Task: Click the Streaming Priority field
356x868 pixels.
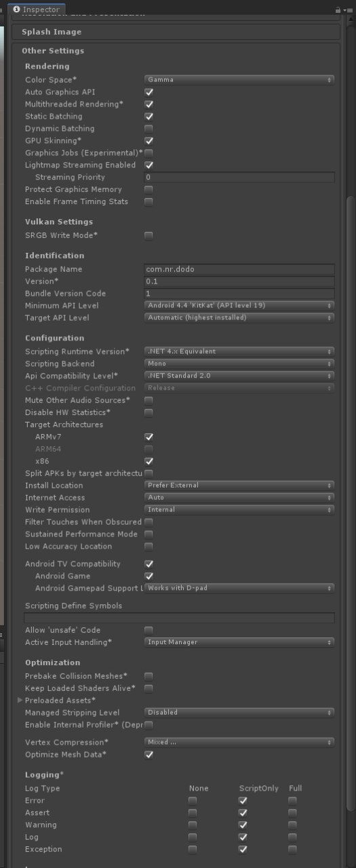Action: [x=239, y=178]
